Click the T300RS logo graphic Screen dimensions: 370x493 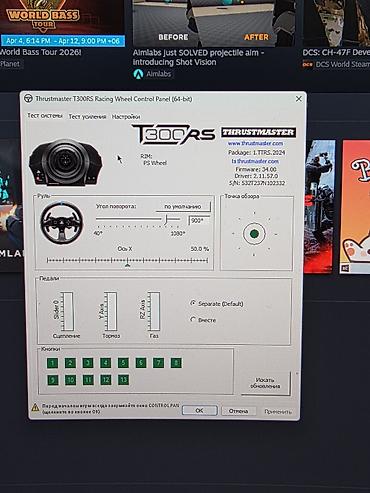tap(173, 134)
